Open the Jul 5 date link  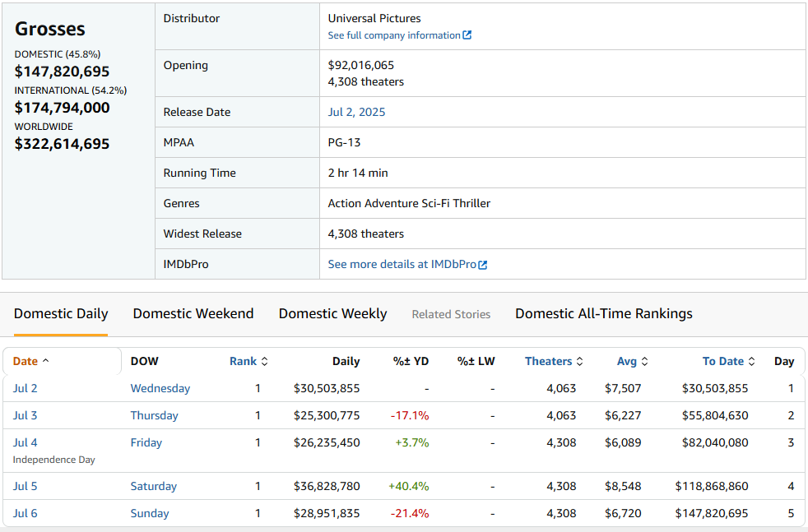point(26,486)
